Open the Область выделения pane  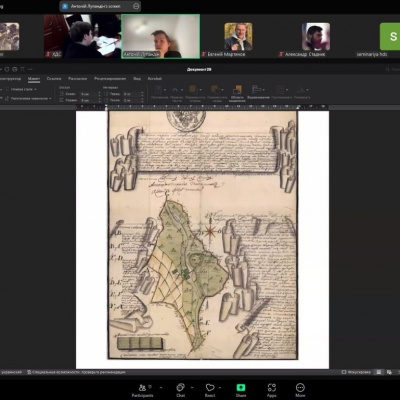pyautogui.click(x=237, y=93)
